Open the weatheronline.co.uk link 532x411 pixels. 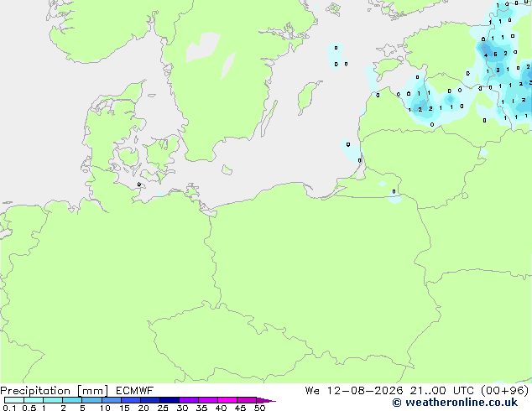pyautogui.click(x=462, y=403)
